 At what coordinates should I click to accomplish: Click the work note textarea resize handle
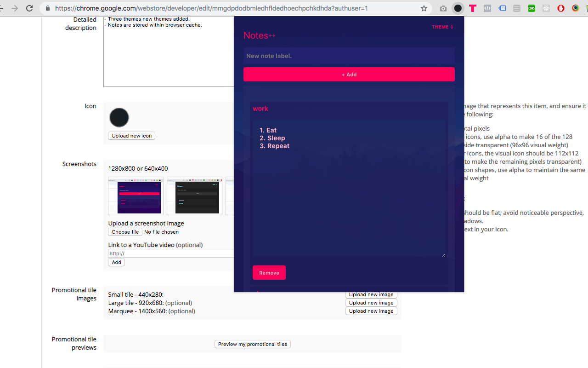443,254
